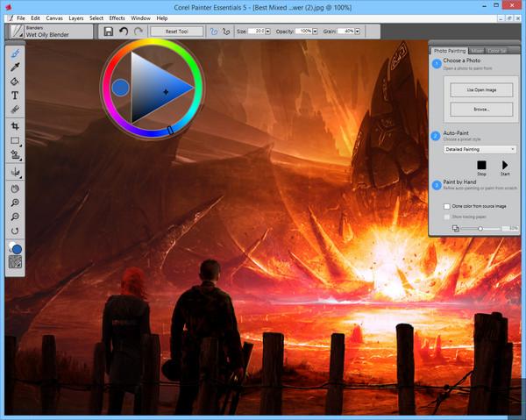Undo the last action

coord(124,32)
